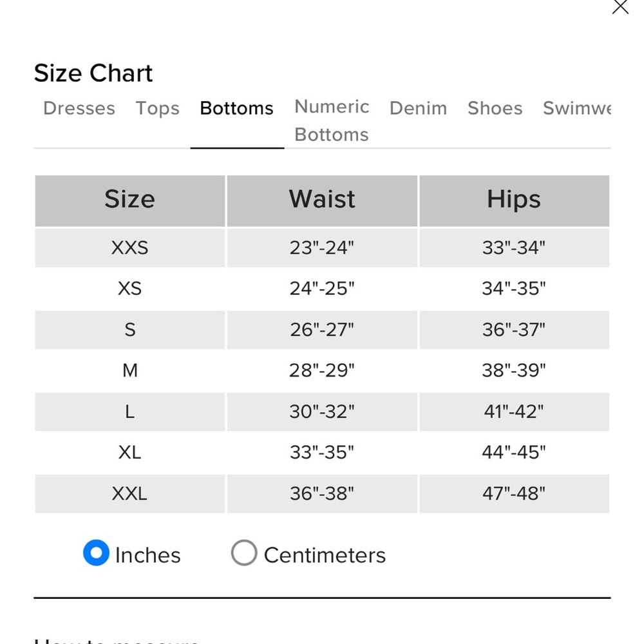Click the Hips column header
The width and height of the screenshot is (644, 644).
[x=514, y=201]
